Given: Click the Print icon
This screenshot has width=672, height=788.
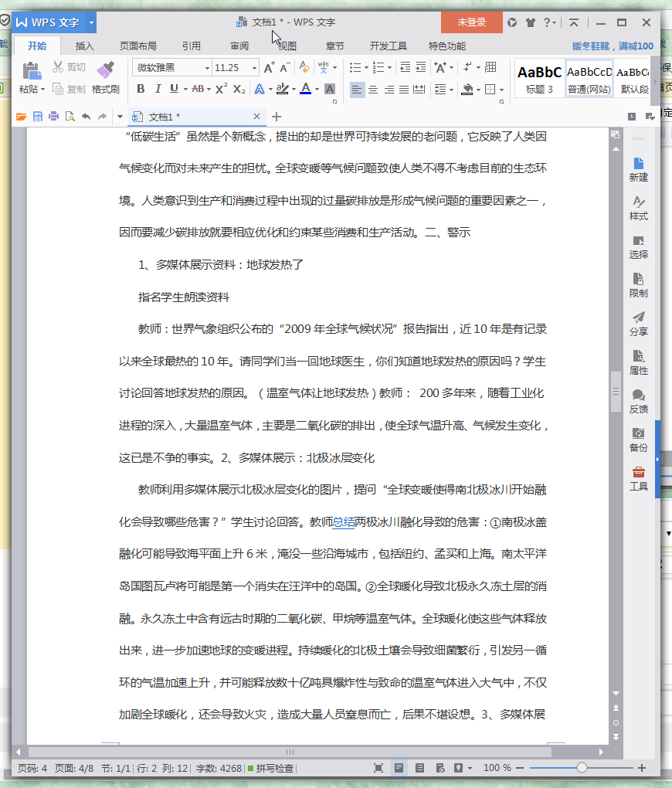Looking at the screenshot, I should coord(54,117).
